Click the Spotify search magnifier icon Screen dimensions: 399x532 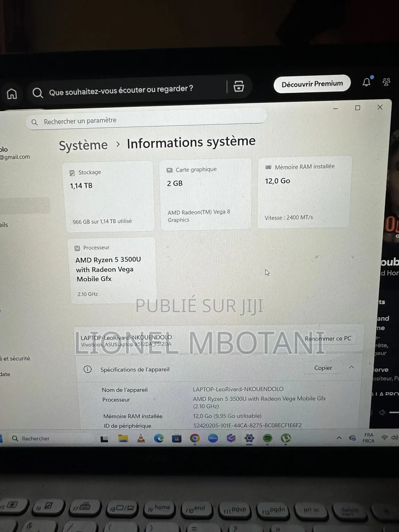pos(38,93)
